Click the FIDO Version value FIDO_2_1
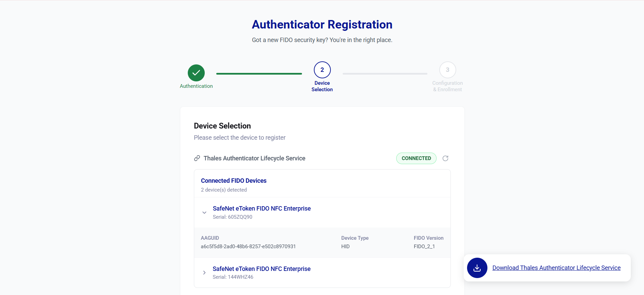This screenshot has width=644, height=295. tap(424, 247)
